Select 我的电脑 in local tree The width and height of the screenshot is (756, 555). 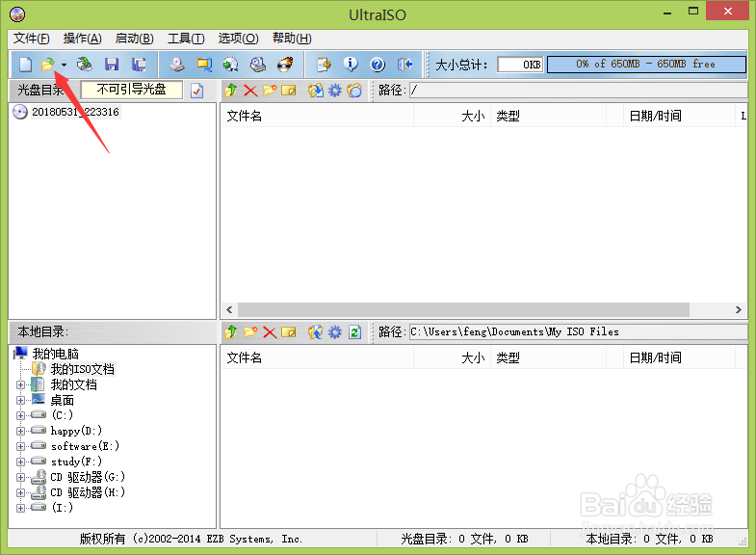coord(56,354)
